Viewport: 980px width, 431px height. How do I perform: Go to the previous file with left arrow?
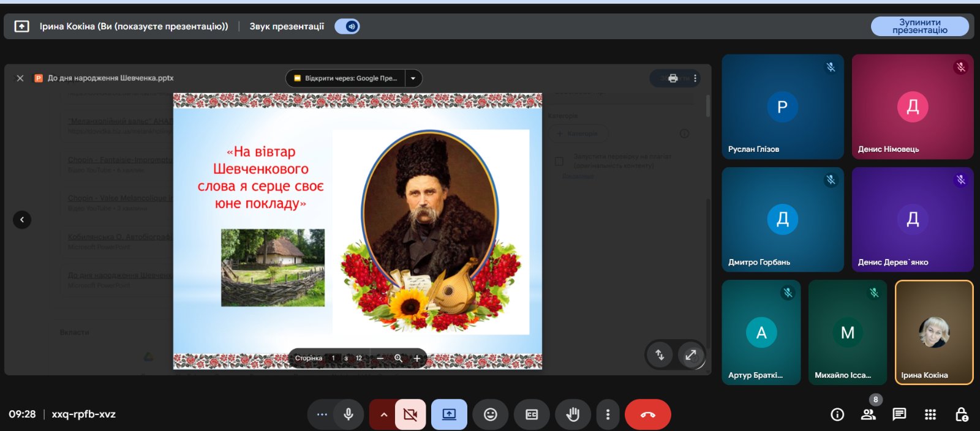tap(22, 220)
